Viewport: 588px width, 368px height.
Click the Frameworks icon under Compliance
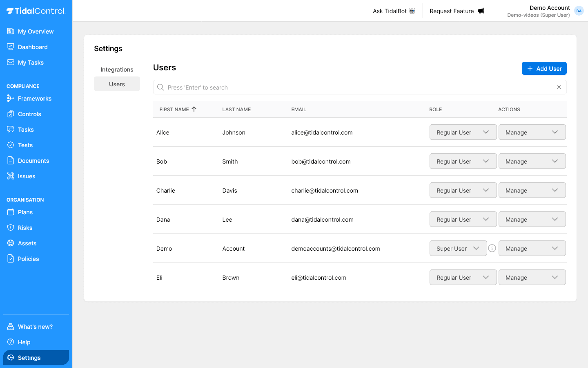point(10,98)
